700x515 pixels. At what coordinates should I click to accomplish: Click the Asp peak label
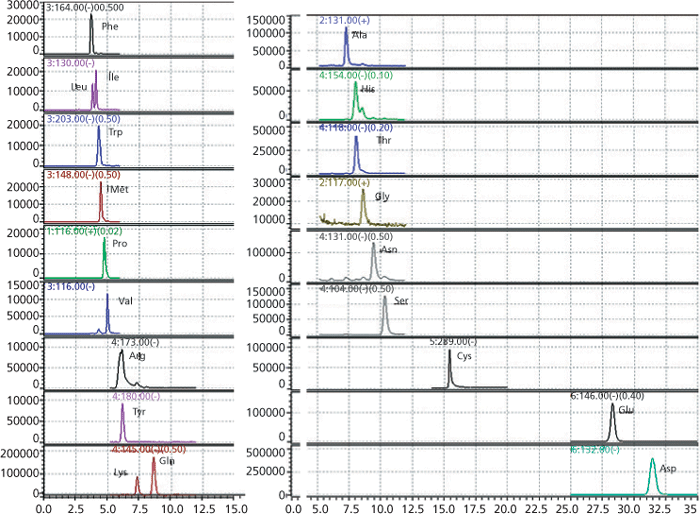668,469
